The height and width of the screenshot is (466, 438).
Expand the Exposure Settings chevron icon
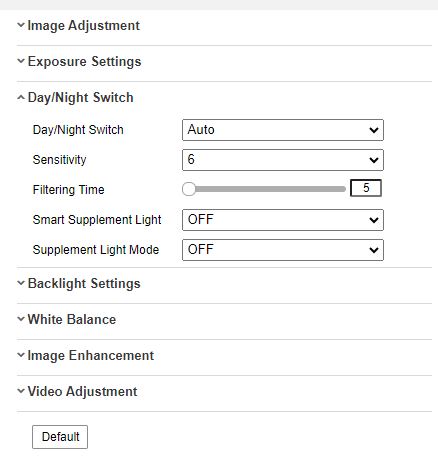click(21, 61)
